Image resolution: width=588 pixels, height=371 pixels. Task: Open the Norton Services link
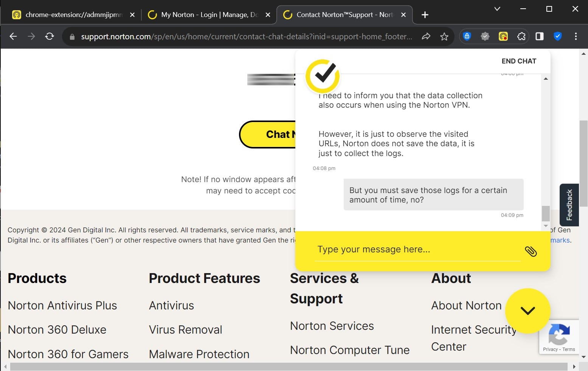(x=332, y=326)
